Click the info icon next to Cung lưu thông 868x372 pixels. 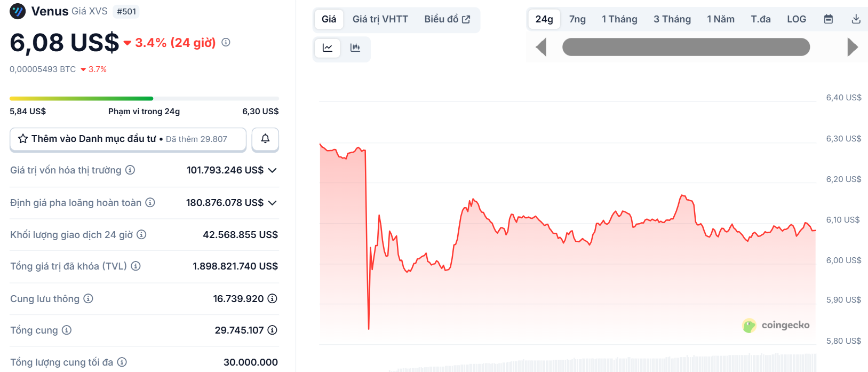(x=87, y=299)
